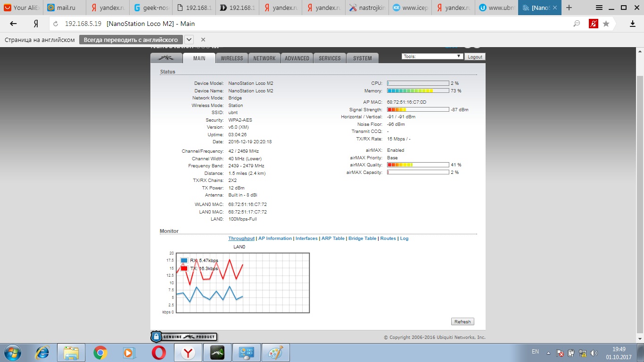
Task: Click the Refresh button
Action: pos(462,321)
